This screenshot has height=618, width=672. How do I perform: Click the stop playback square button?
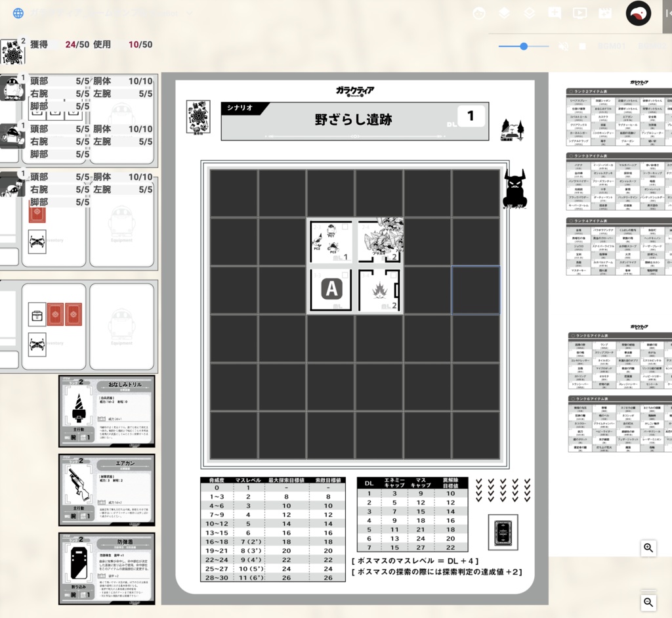coord(583,46)
